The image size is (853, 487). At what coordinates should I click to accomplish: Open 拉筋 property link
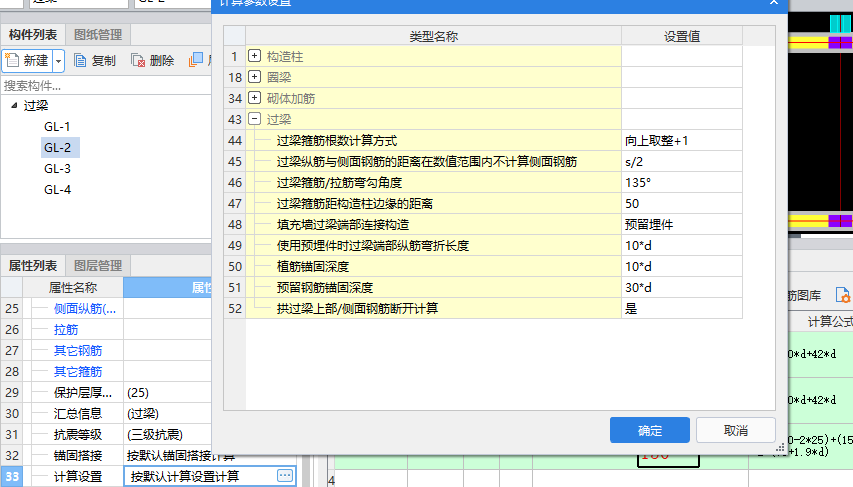tap(66, 329)
